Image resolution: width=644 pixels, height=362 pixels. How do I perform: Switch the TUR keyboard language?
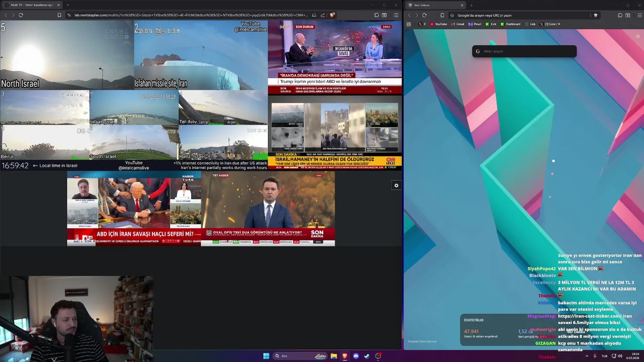coord(605,356)
